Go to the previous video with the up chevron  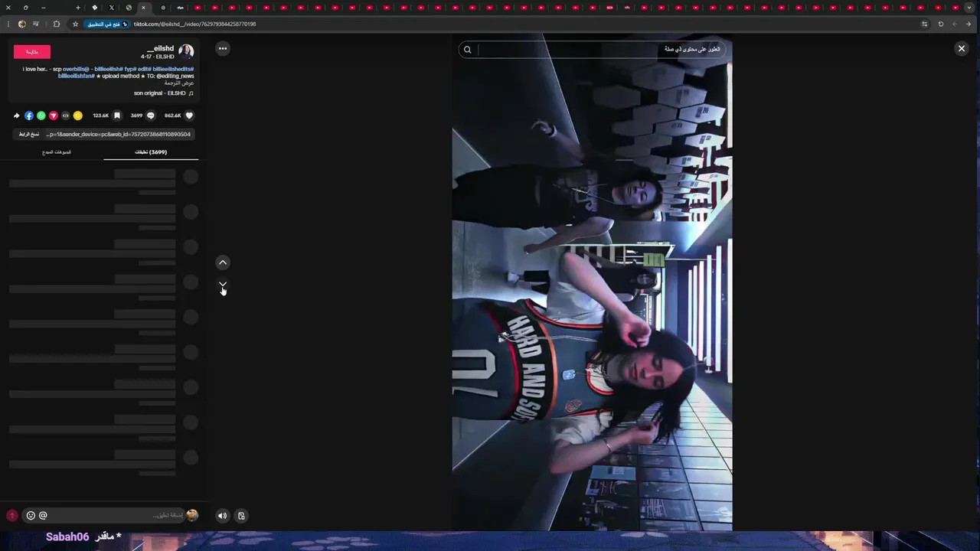coord(223,262)
